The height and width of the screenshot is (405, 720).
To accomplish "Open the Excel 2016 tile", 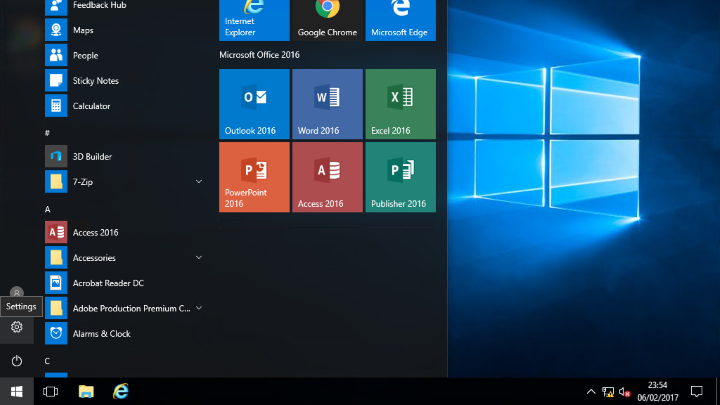I will (x=400, y=104).
